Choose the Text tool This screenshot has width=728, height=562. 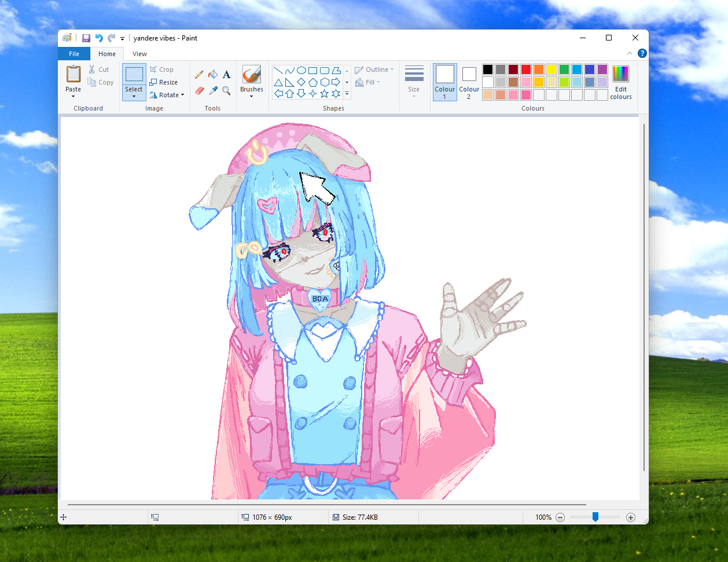[x=226, y=74]
